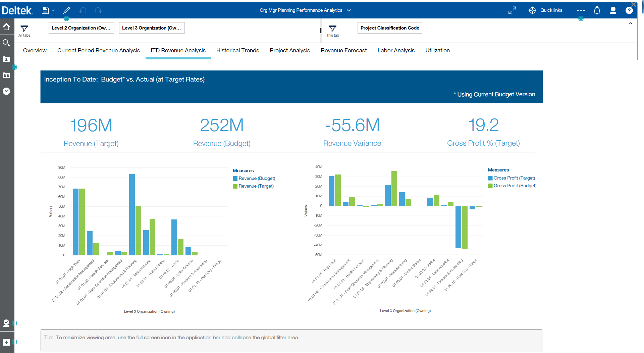Click the help question mark icon
The width and height of the screenshot is (644, 353).
629,10
